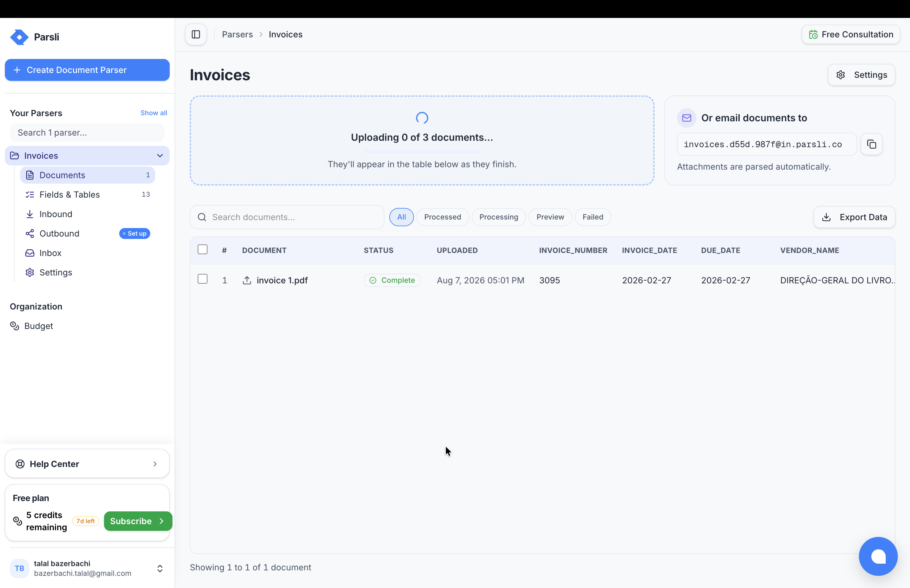The width and height of the screenshot is (910, 588).
Task: Click the TB user avatar
Action: (19, 568)
